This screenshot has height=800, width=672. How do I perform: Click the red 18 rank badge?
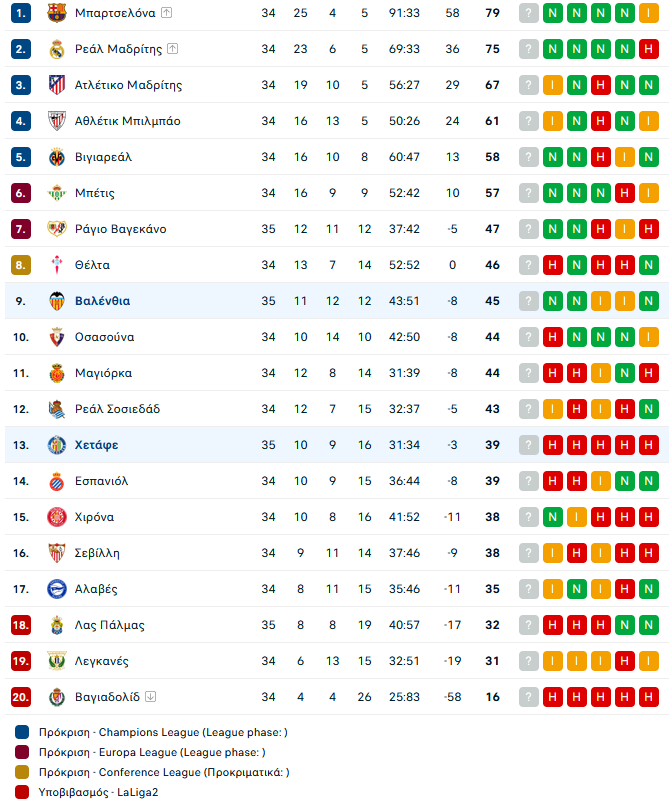click(x=21, y=625)
